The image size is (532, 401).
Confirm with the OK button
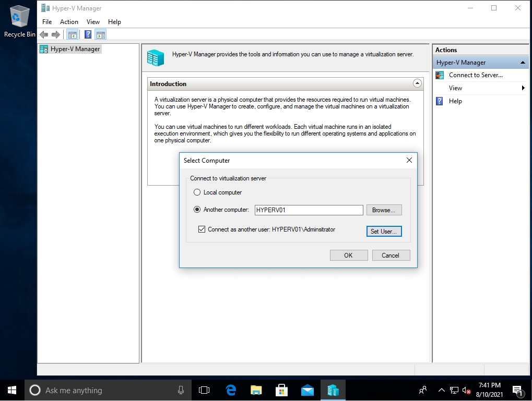point(348,255)
